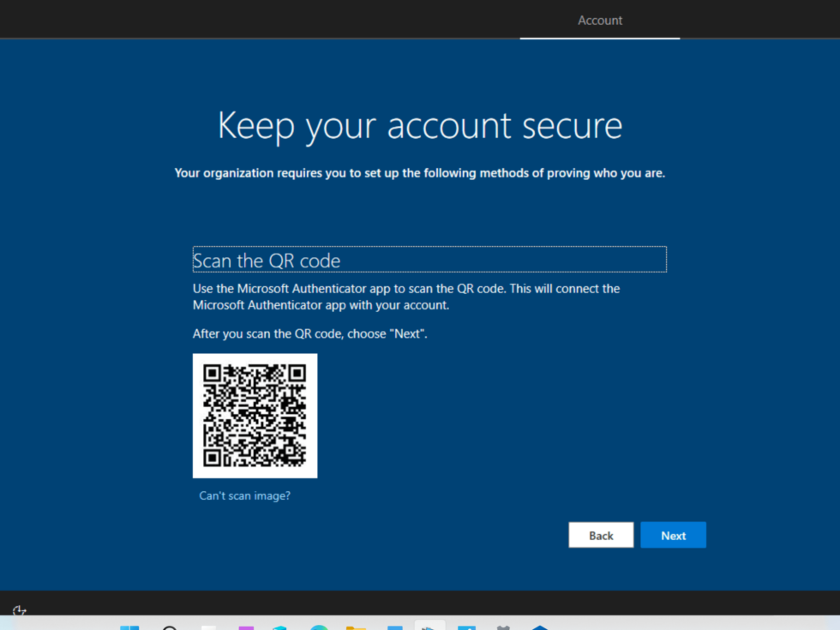This screenshot has height=630, width=840.
Task: Open the pink app icon on the taskbar
Action: click(245, 627)
